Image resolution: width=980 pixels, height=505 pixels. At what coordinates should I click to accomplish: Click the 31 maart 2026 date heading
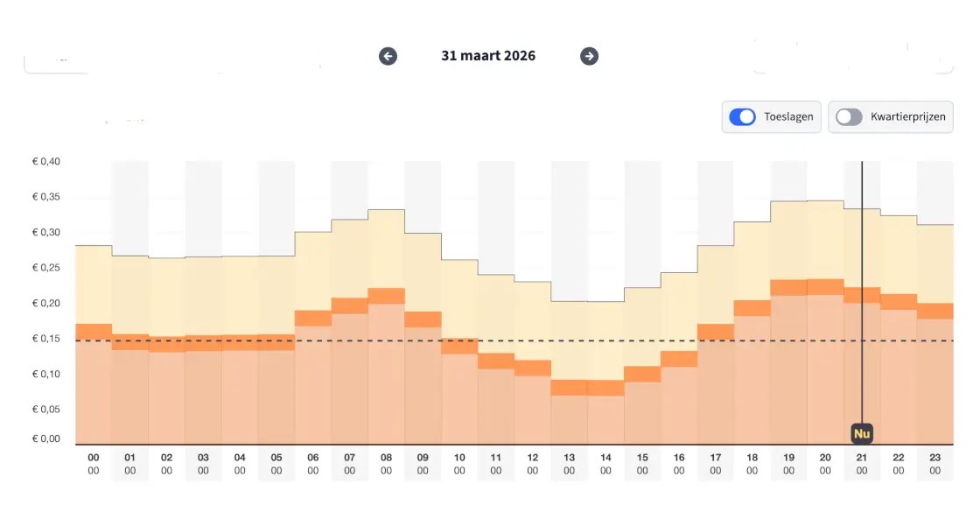(x=488, y=56)
